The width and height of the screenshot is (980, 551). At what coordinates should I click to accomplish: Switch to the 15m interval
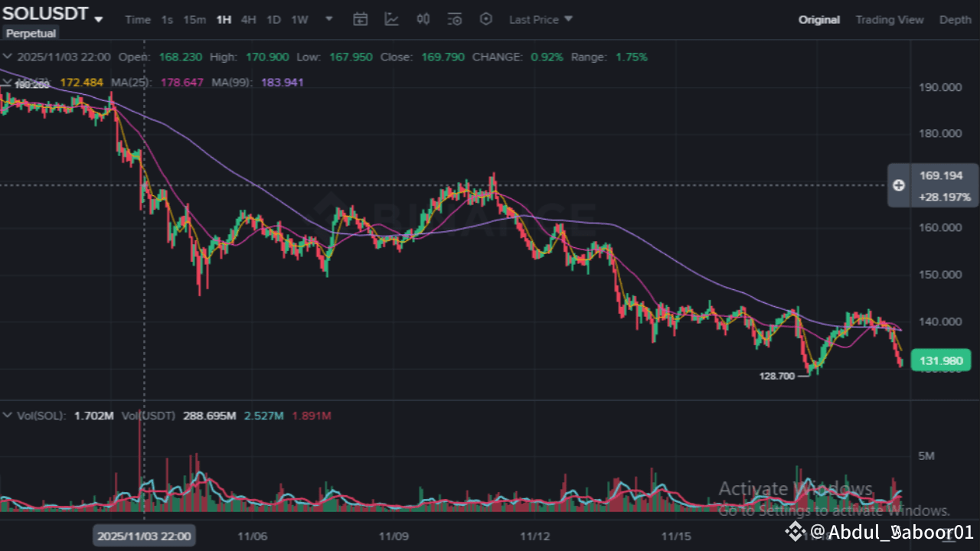(194, 20)
